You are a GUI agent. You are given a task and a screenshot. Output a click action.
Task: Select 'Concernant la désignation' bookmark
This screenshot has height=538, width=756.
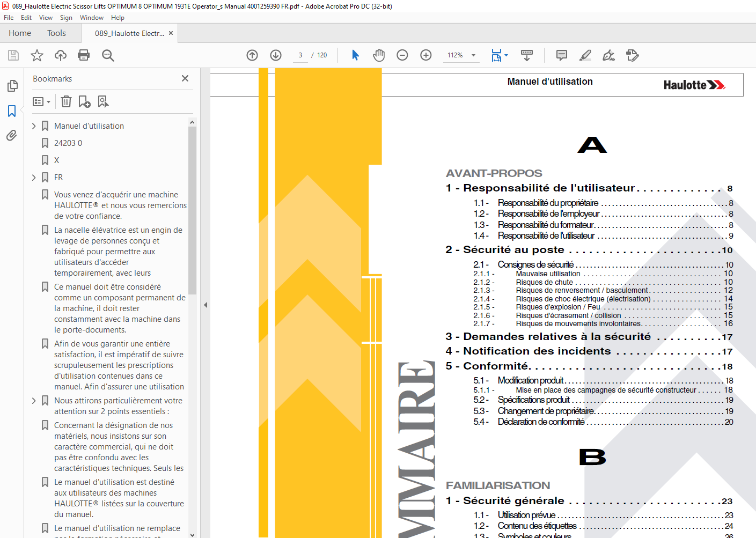[x=119, y=447]
